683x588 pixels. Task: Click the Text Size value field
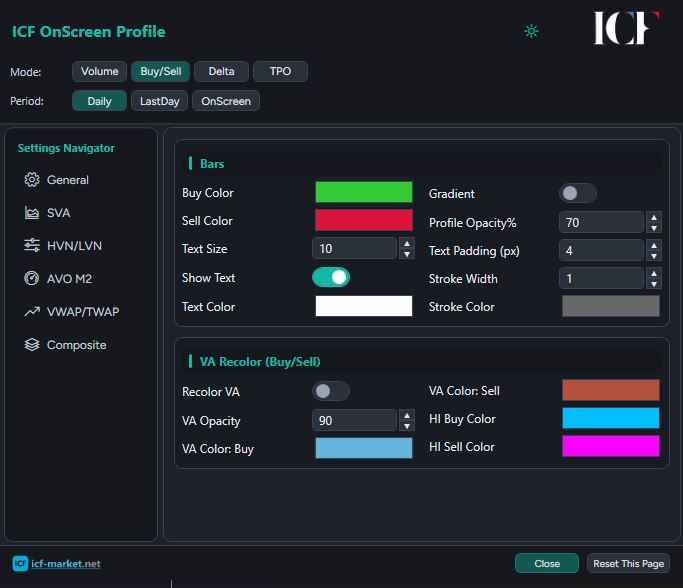click(355, 248)
